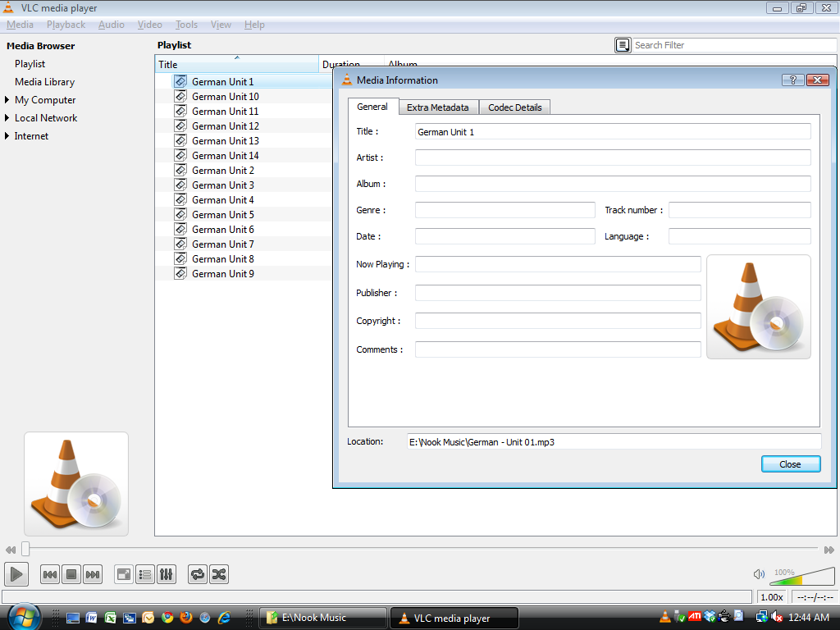Click the playlist view icon beside Search Filter
Image resolution: width=840 pixels, height=630 pixels.
(623, 45)
